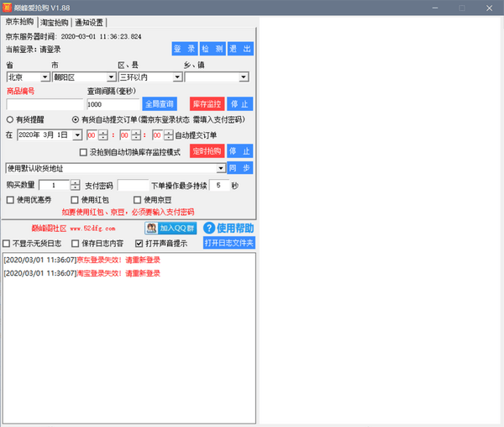Adjust the seconds spinner in scheduled time
504x427 pixels.
(x=169, y=134)
